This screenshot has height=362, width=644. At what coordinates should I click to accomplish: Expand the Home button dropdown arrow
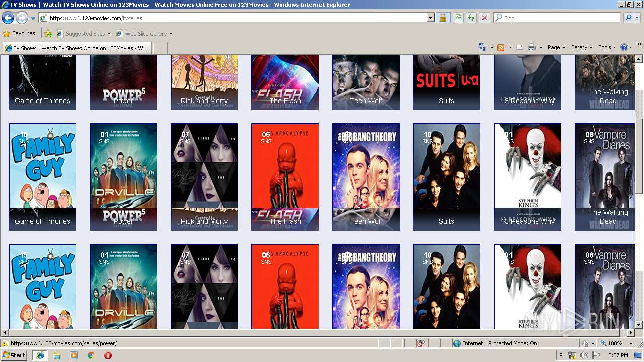[492, 47]
